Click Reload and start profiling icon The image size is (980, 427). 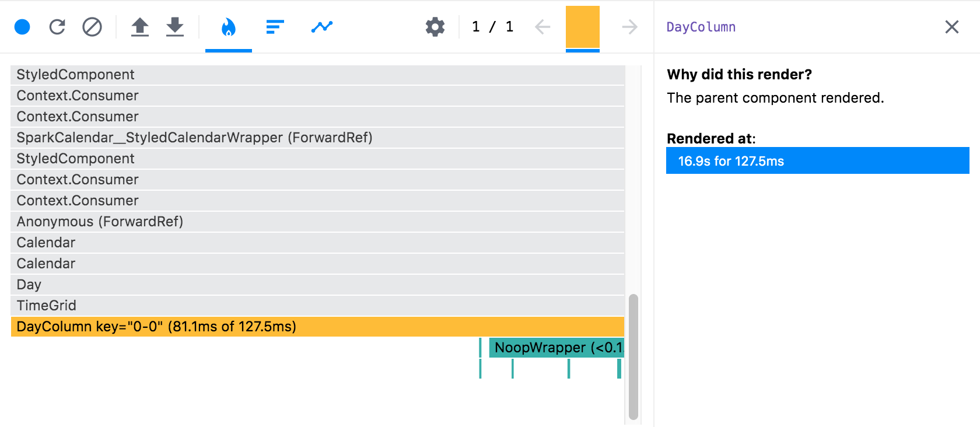pyautogui.click(x=57, y=26)
